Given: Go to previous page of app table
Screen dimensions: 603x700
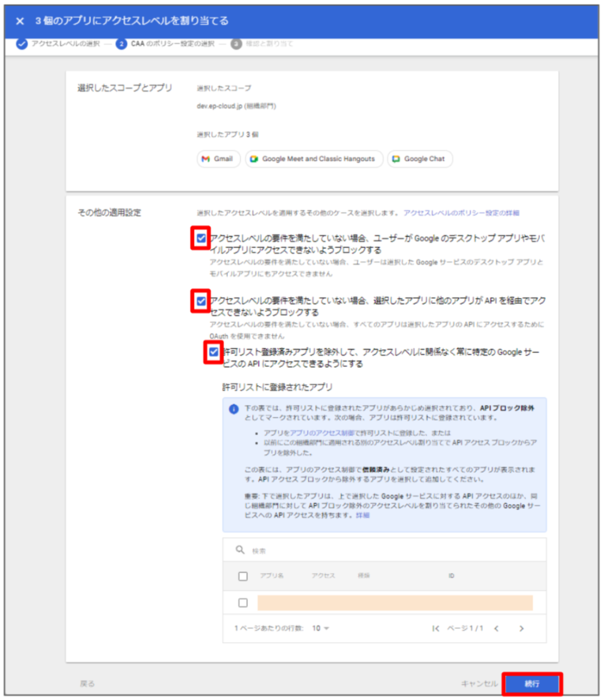Looking at the screenshot, I should tap(496, 629).
